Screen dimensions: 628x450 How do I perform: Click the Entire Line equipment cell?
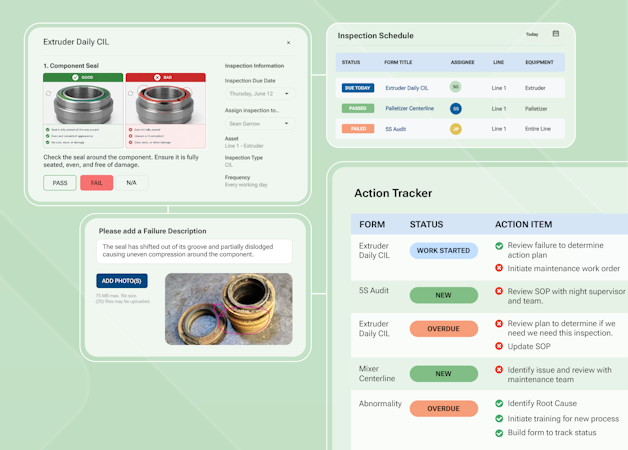538,129
